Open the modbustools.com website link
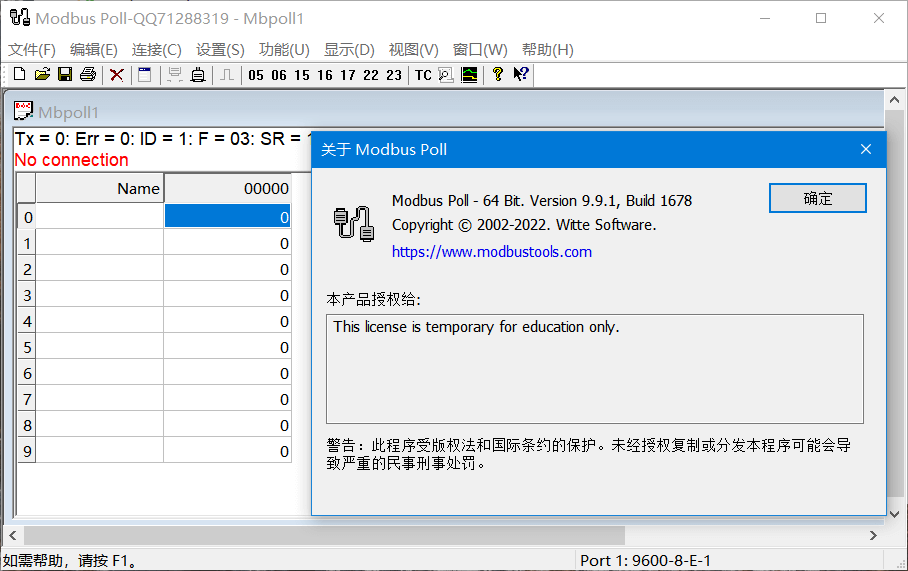This screenshot has height=571, width=908. coord(492,252)
